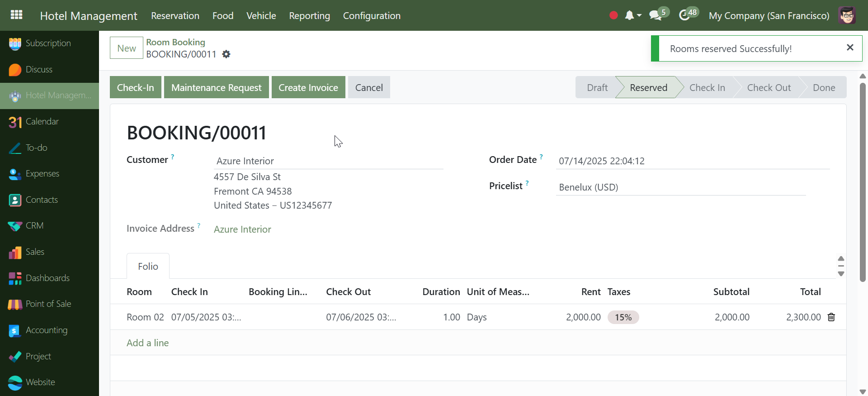Open the column options toggle in Folio table
The height and width of the screenshot is (396, 868).
(x=840, y=266)
